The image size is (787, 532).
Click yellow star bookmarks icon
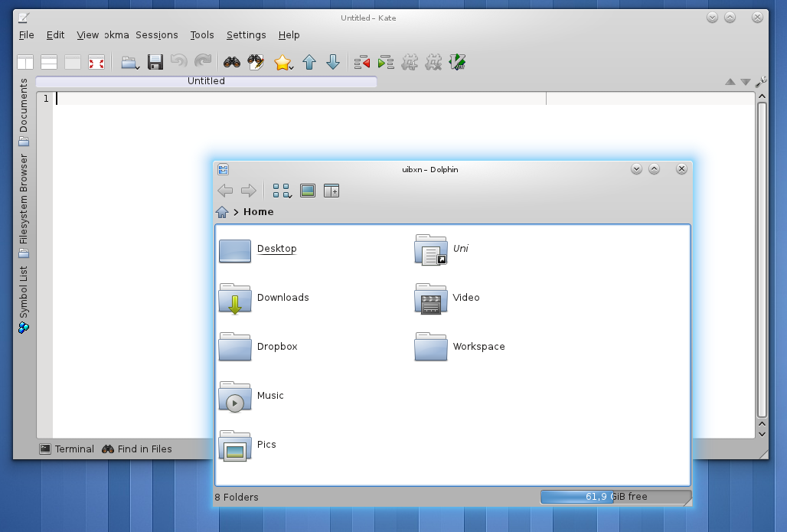[282, 62]
